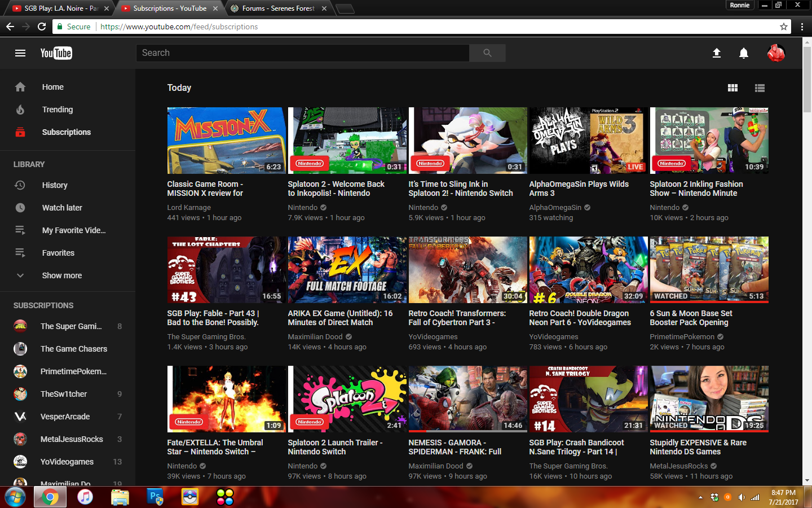Image resolution: width=812 pixels, height=508 pixels.
Task: Click the search magnifier button
Action: (x=487, y=53)
